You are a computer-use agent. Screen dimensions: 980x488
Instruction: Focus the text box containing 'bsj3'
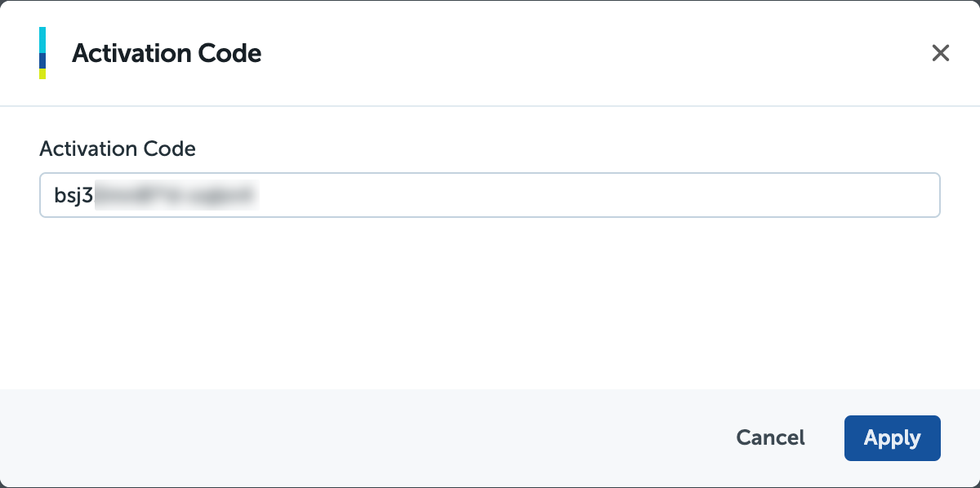coord(490,195)
